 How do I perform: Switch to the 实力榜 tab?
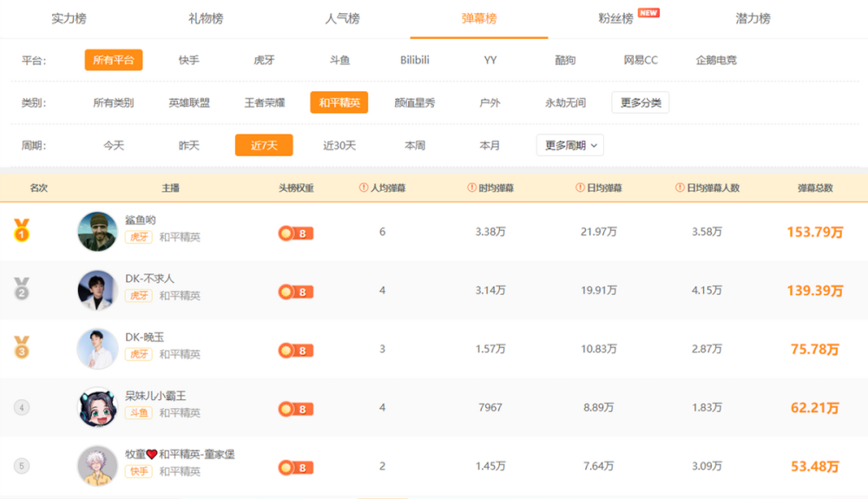(69, 18)
